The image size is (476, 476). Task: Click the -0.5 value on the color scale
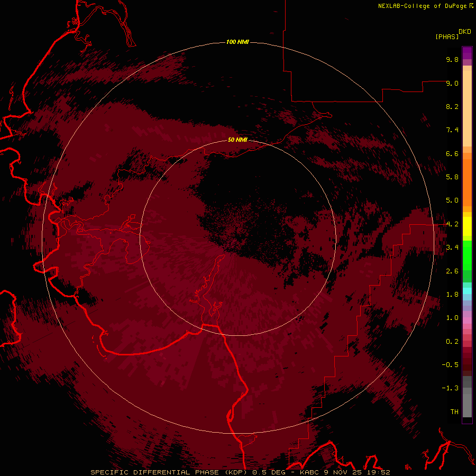(450, 365)
